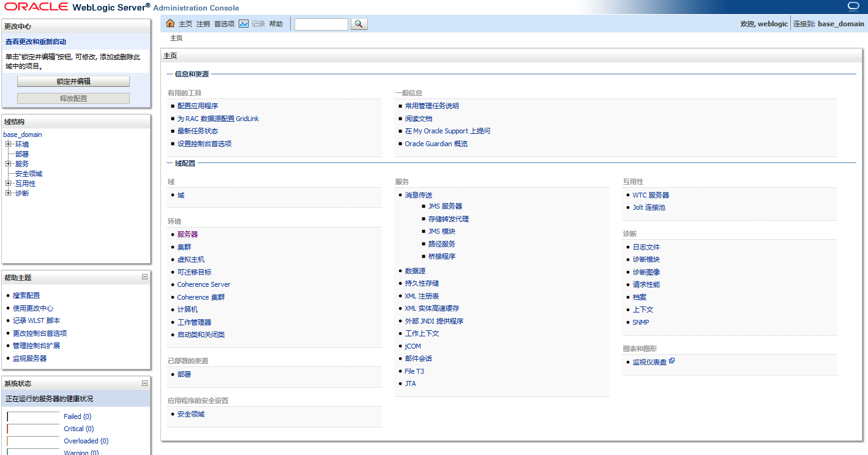Open the Coherence 集群 link

point(201,297)
